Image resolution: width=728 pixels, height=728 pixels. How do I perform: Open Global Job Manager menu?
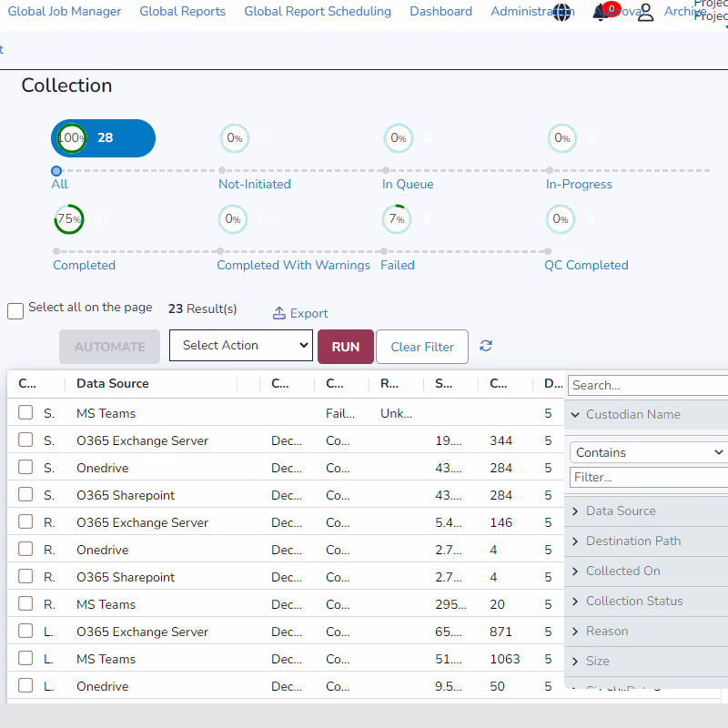65,12
